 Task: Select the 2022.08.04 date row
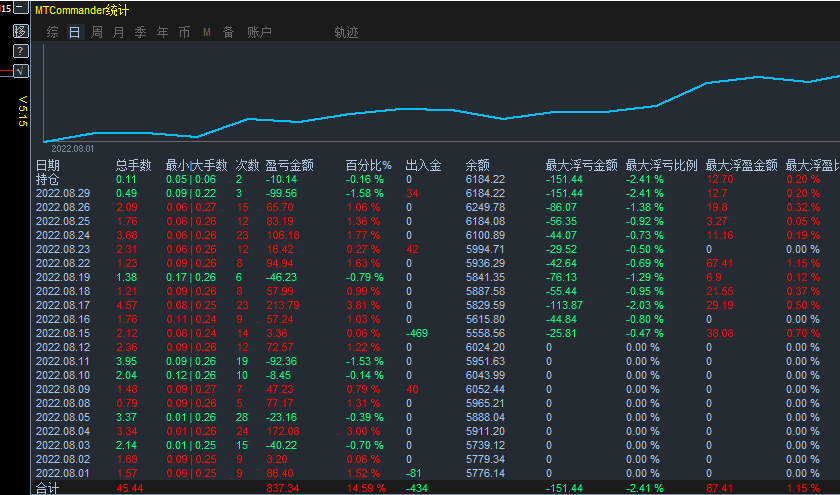pyautogui.click(x=63, y=431)
